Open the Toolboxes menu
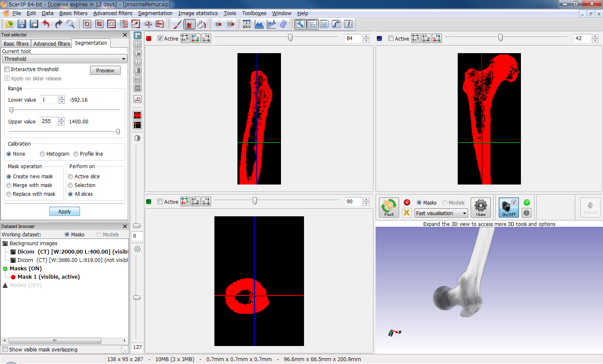The height and width of the screenshot is (364, 603). coord(254,13)
